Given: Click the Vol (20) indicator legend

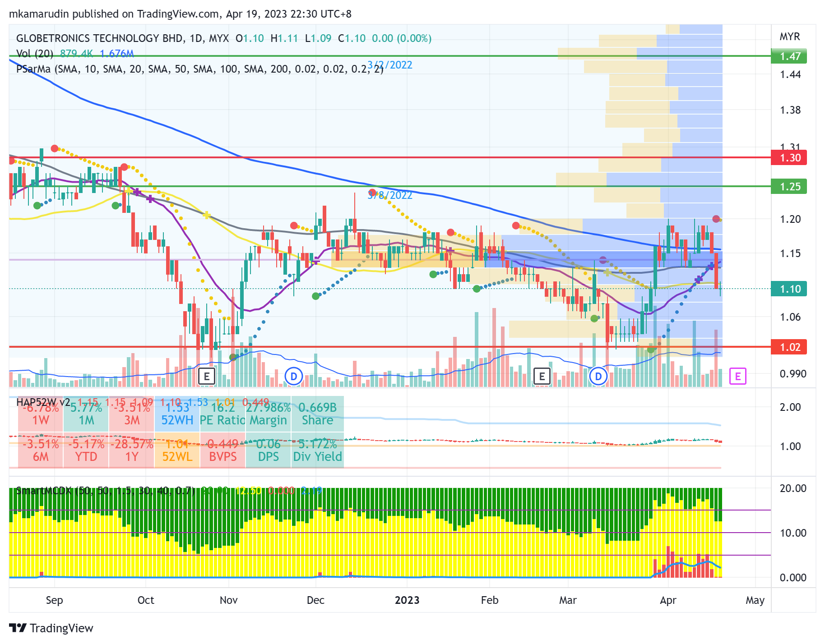Looking at the screenshot, I should click(x=35, y=54).
